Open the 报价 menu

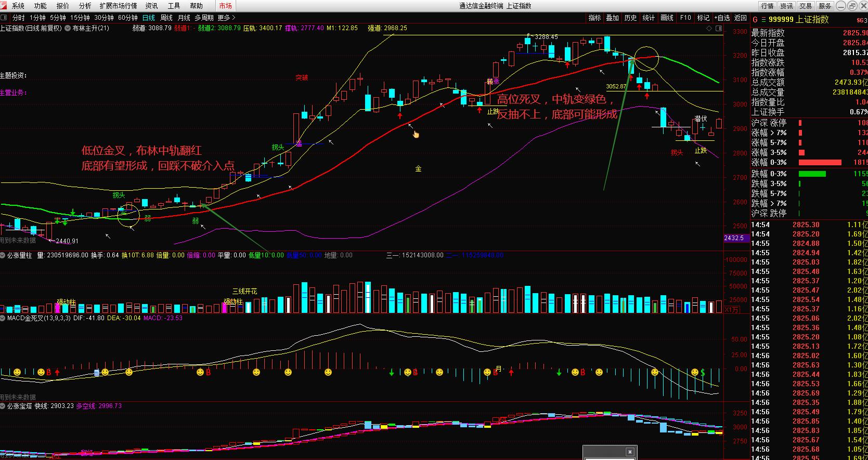tap(62, 6)
